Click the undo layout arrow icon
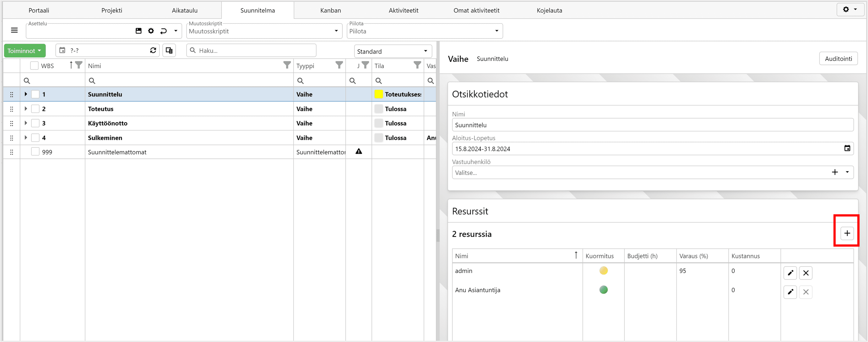This screenshot has height=342, width=868. [x=163, y=31]
